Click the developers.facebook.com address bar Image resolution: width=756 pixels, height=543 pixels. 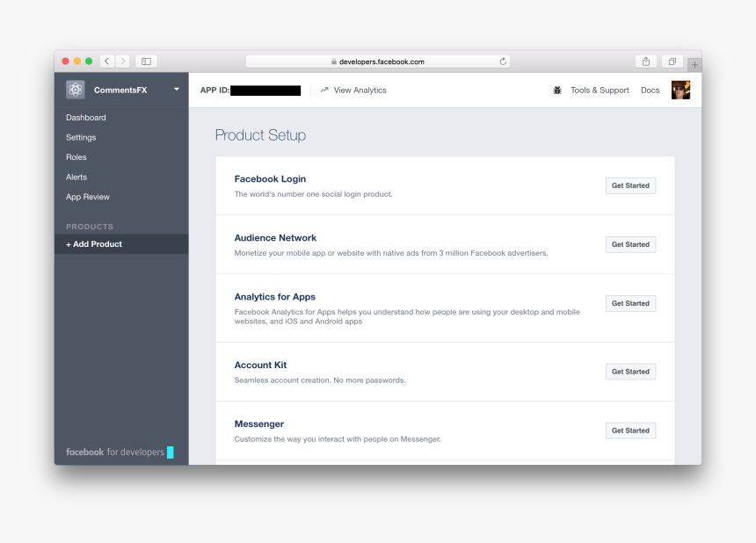tap(378, 62)
